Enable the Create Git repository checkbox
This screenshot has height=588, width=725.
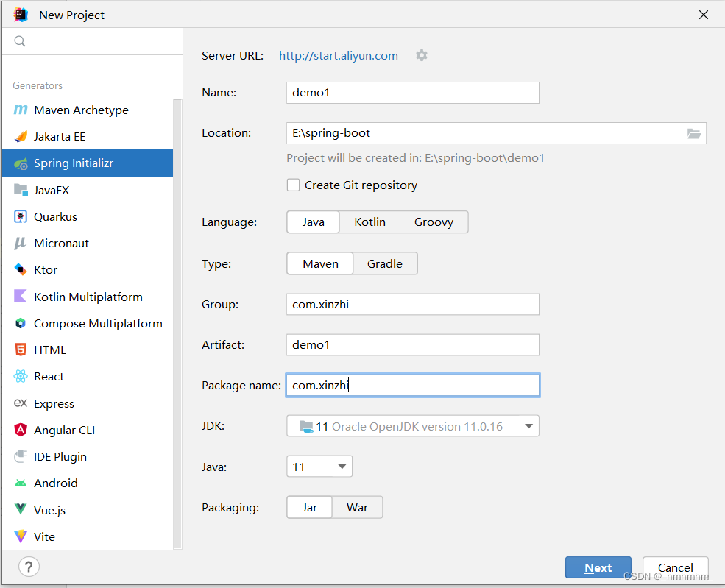point(293,185)
